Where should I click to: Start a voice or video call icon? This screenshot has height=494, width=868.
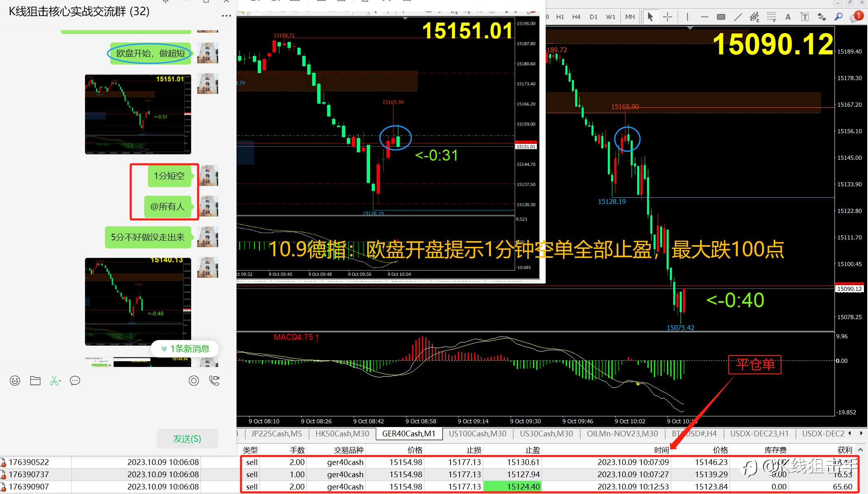[x=214, y=381]
